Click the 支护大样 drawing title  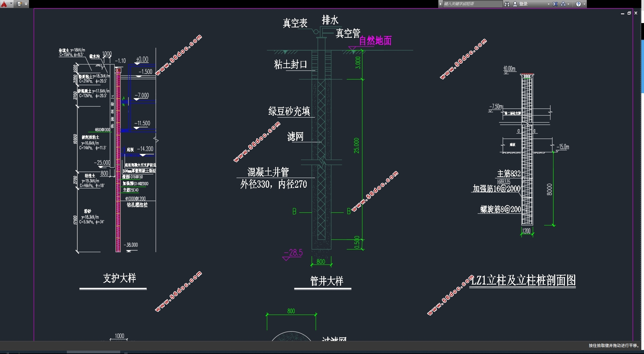[x=119, y=278]
